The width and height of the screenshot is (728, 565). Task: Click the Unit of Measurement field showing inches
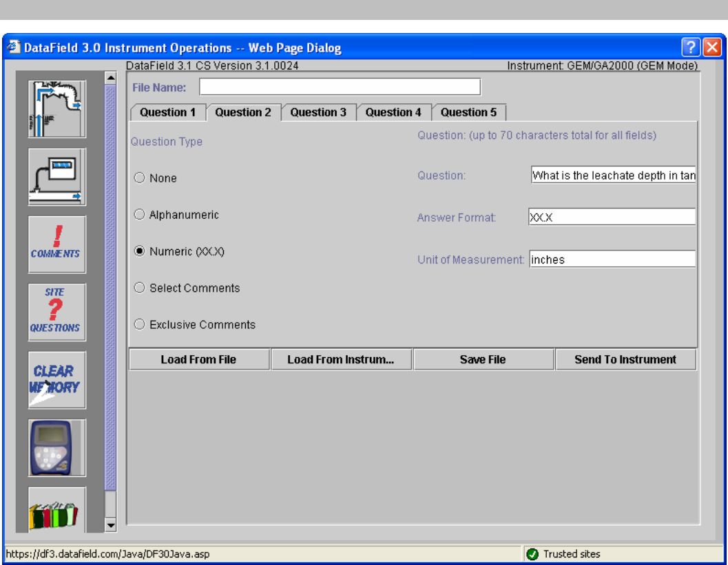pyautogui.click(x=612, y=259)
